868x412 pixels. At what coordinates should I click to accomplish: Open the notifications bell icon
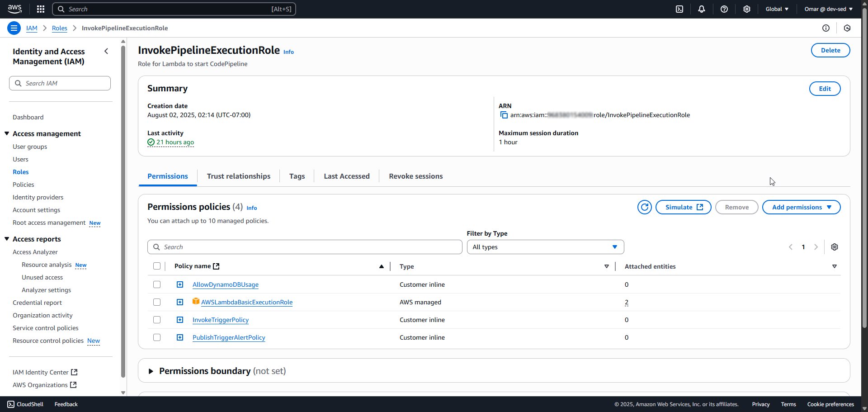(x=702, y=9)
